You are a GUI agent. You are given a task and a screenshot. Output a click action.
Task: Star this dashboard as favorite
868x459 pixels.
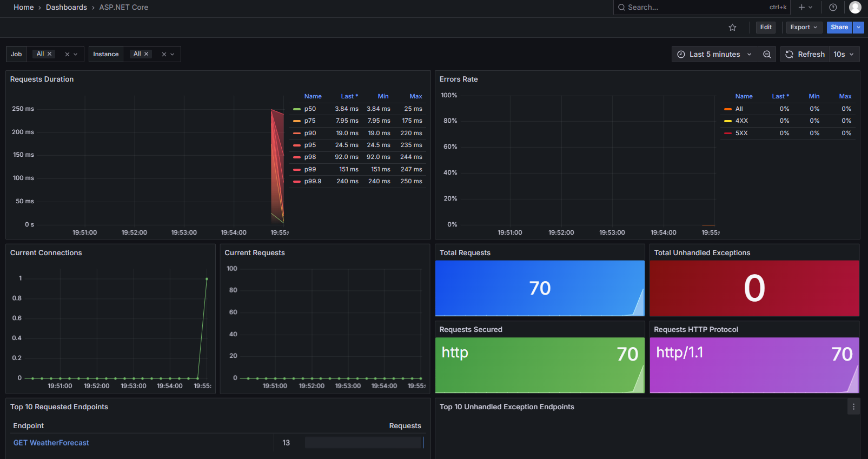coord(732,28)
